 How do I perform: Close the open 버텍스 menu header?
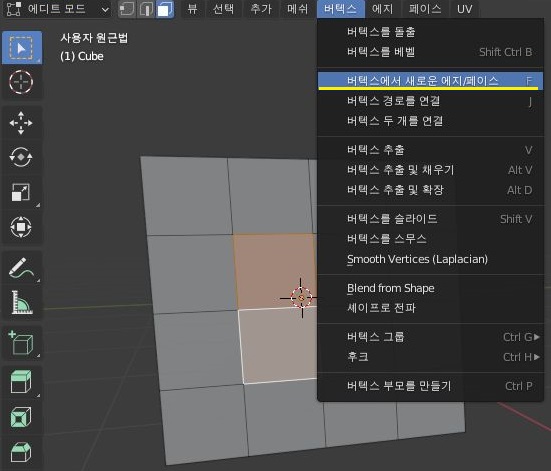coord(340,9)
